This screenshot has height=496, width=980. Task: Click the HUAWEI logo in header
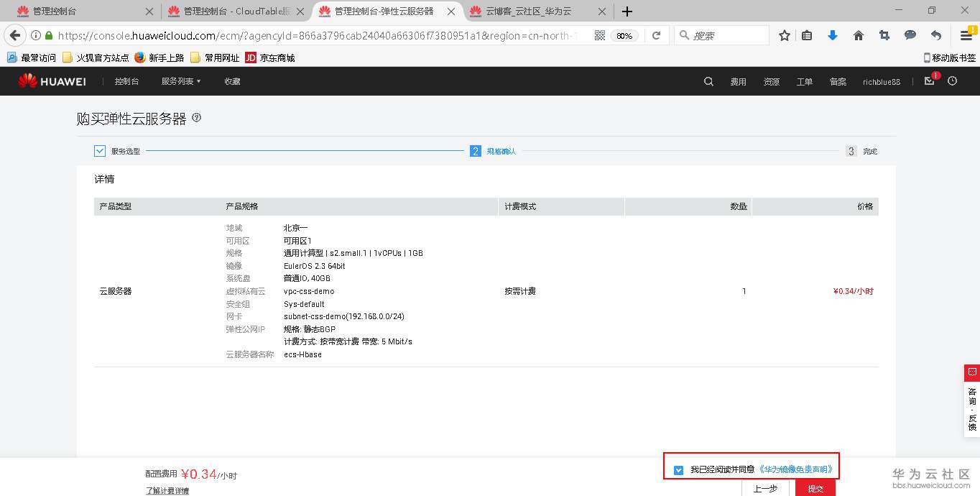click(52, 81)
